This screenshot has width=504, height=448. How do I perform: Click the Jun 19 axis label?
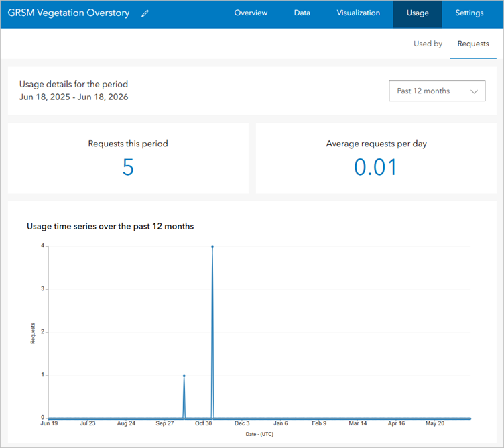coord(49,423)
